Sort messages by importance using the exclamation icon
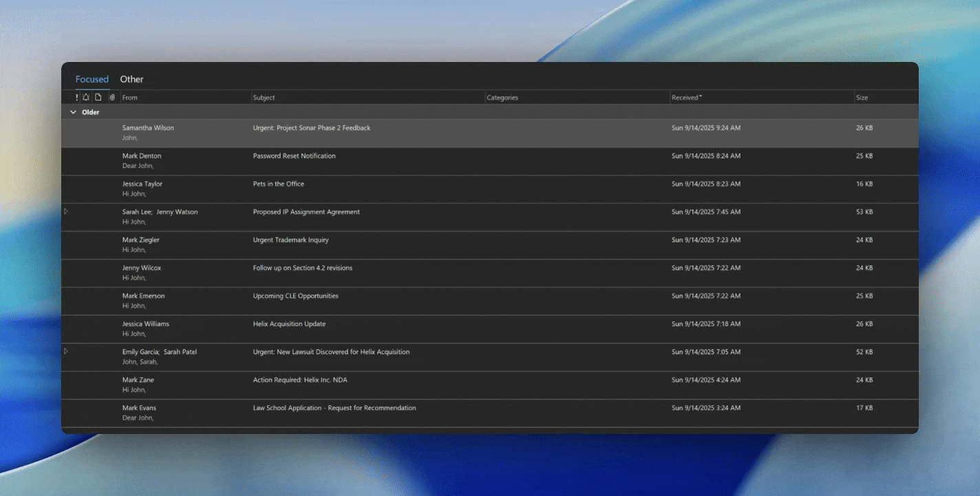980x496 pixels. pos(77,97)
